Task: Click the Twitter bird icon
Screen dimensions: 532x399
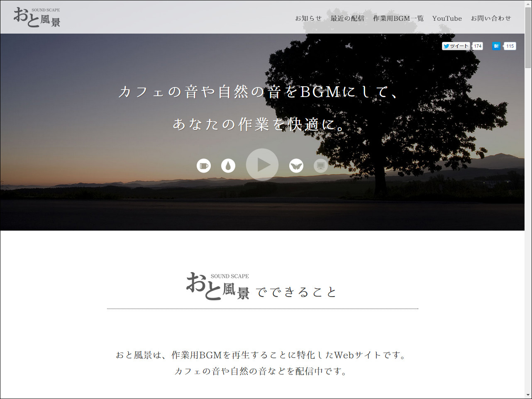Action: pos(447,46)
